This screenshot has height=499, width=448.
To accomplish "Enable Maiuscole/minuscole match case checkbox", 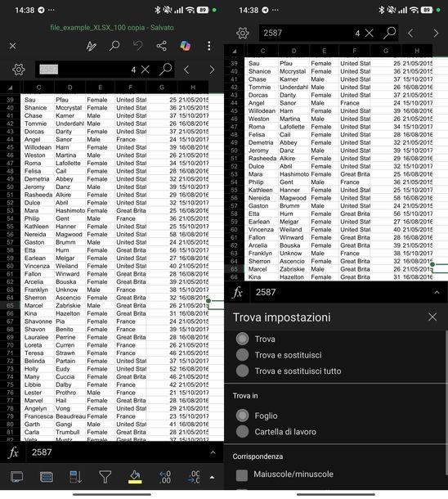I will click(x=242, y=475).
